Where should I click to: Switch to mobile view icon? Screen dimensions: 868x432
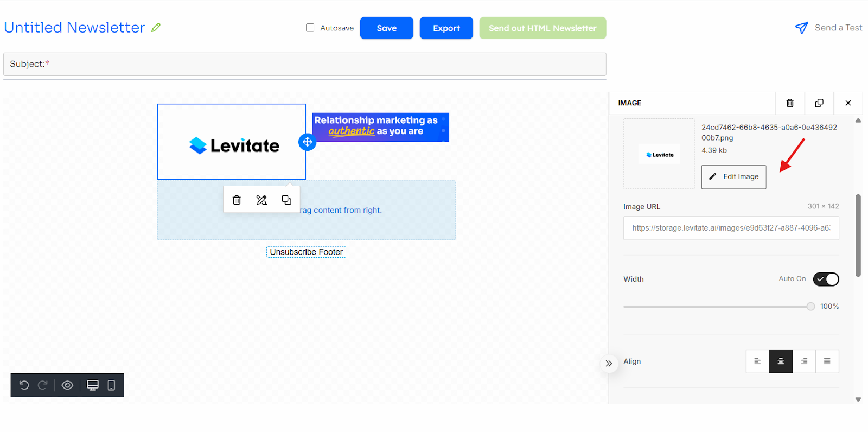point(111,385)
